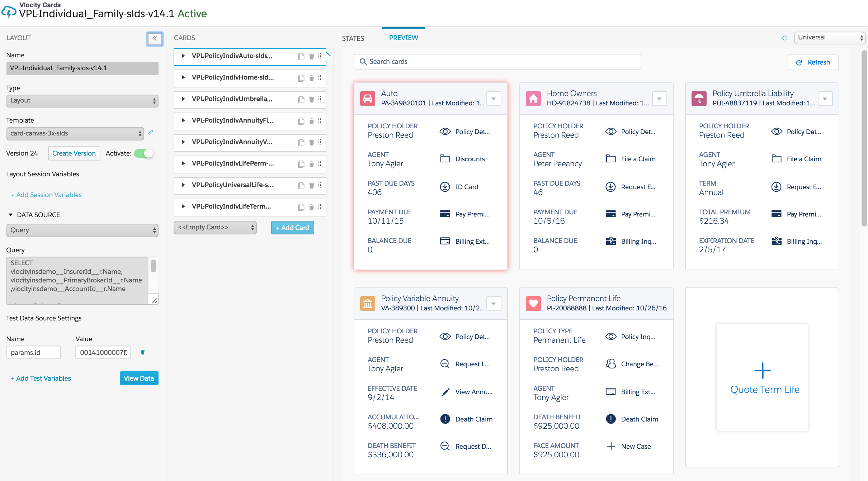This screenshot has width=868, height=481.
Task: Click the test variable Value field
Action: 103,352
